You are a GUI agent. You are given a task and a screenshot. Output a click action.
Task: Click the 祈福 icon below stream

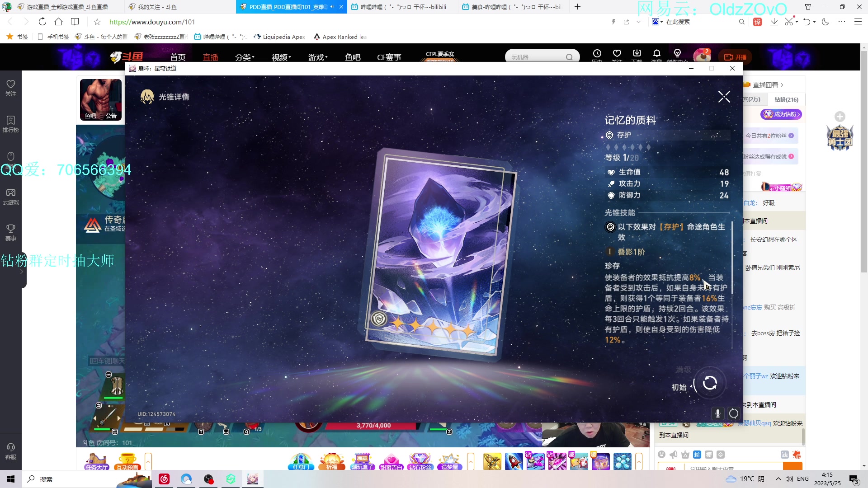(332, 461)
